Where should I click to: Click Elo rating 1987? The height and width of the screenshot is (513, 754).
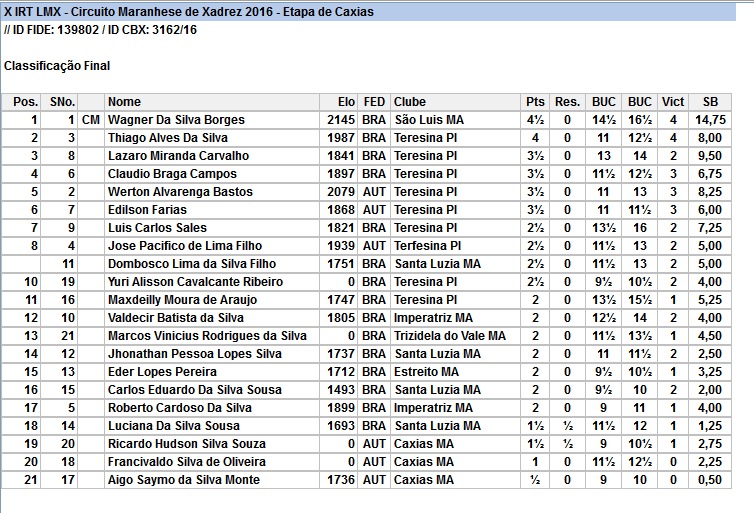coord(341,138)
